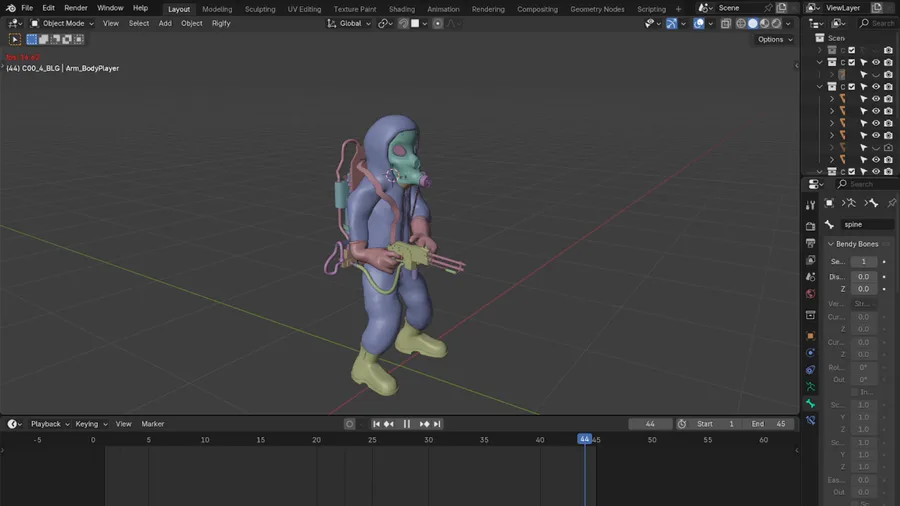The image size is (900, 506).
Task: Open the Rigify menu in viewport header
Action: pos(221,24)
